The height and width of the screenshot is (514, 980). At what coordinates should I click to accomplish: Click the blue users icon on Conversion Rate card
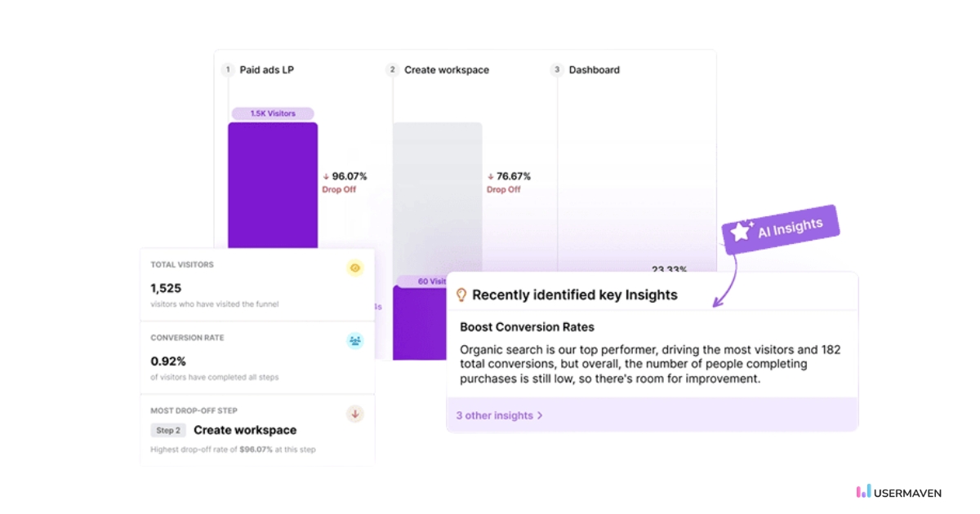pyautogui.click(x=354, y=341)
